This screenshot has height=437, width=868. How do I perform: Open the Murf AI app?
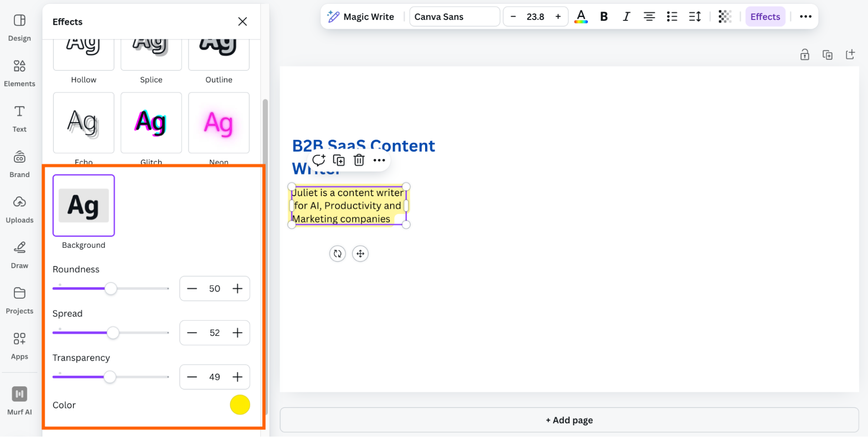pos(20,401)
